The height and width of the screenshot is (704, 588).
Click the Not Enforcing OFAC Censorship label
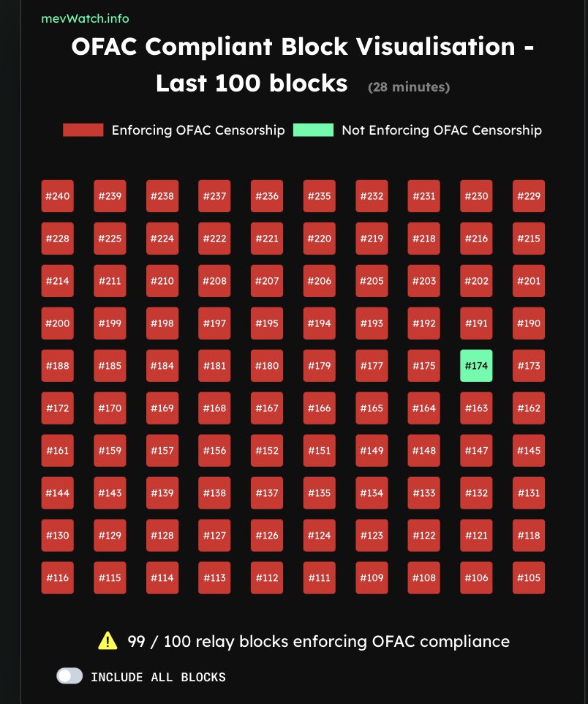click(442, 130)
